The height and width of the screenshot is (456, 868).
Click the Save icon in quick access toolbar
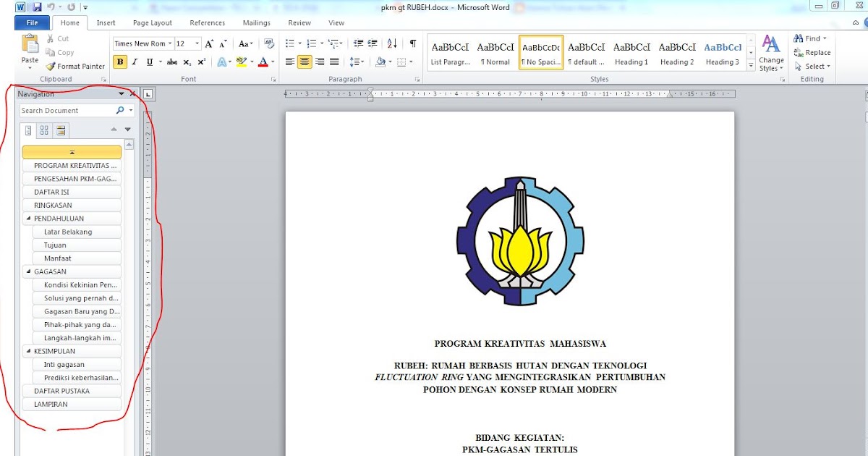coord(37,7)
